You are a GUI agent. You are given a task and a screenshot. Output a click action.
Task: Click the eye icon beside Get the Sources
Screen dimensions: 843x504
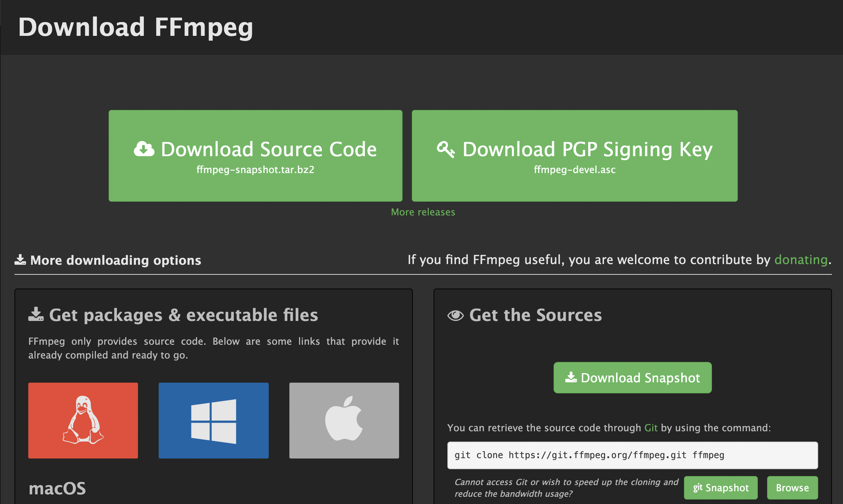click(x=455, y=315)
